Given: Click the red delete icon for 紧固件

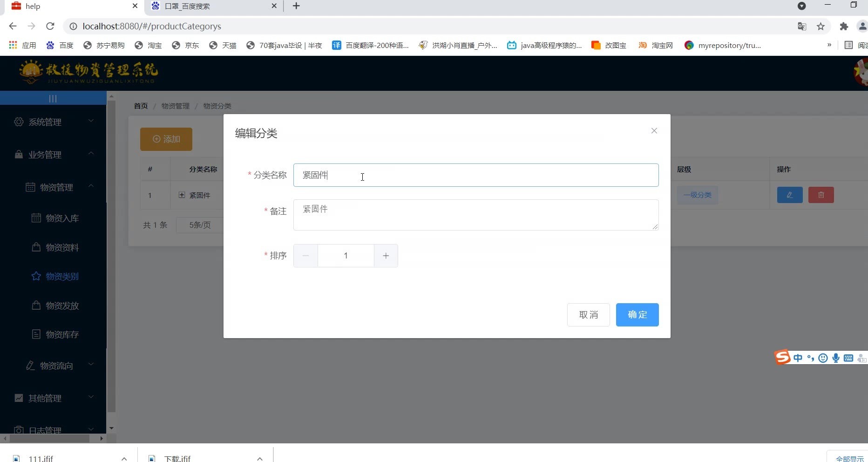Looking at the screenshot, I should point(821,195).
